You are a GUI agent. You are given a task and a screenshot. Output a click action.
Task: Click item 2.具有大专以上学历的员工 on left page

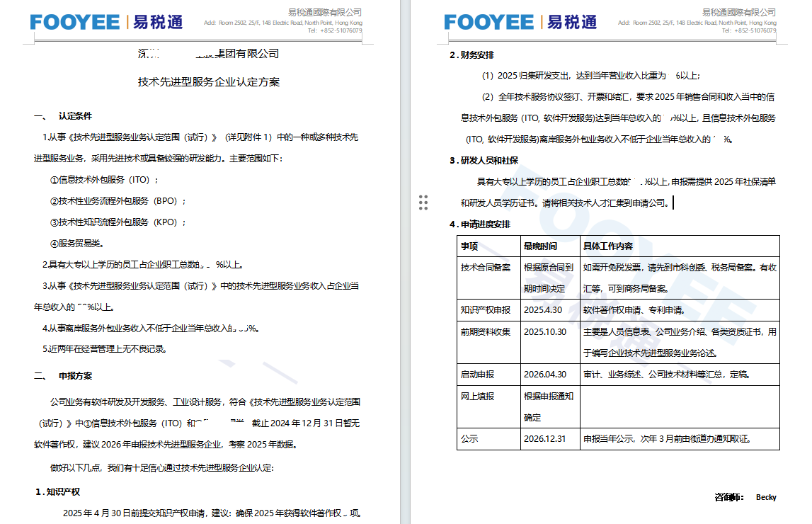tap(143, 265)
